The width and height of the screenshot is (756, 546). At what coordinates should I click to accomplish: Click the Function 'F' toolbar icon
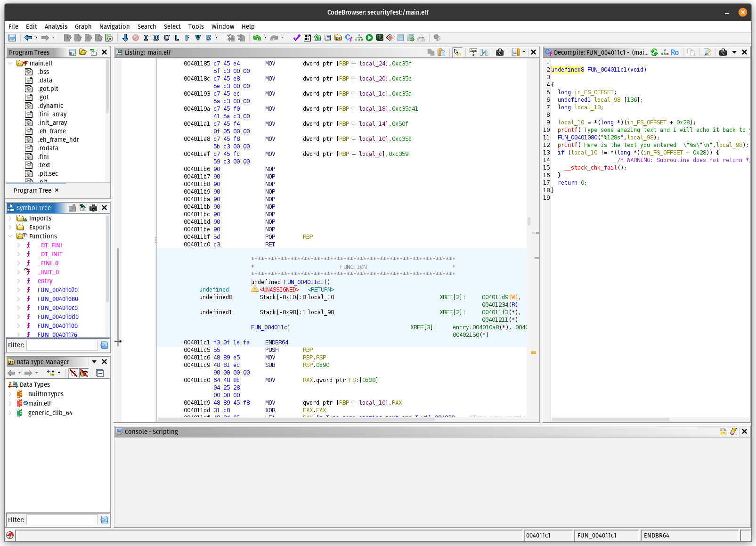(x=187, y=38)
